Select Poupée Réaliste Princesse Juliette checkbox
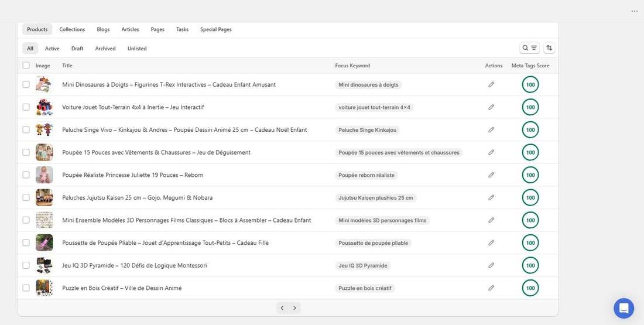This screenshot has height=325, width=644. (26, 175)
